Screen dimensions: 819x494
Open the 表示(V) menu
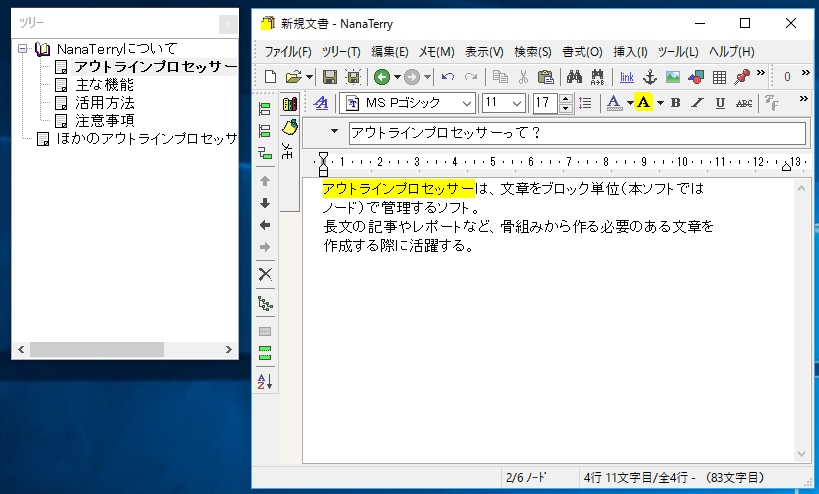[x=484, y=52]
